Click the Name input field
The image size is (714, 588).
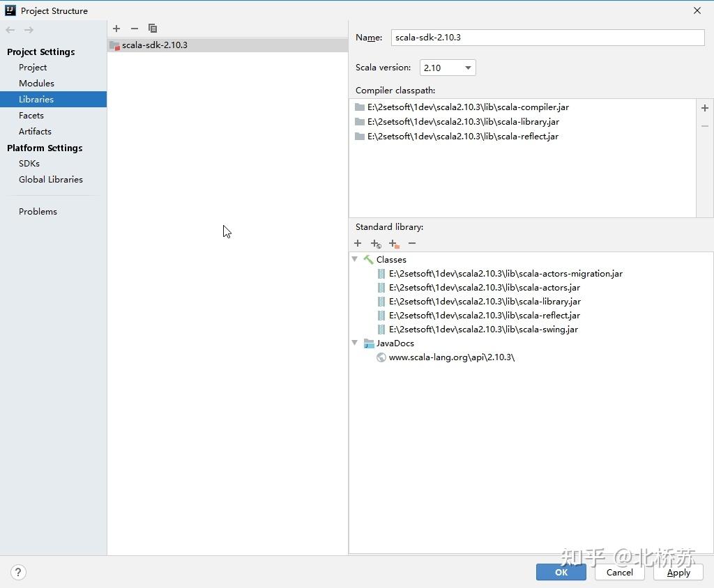point(547,38)
